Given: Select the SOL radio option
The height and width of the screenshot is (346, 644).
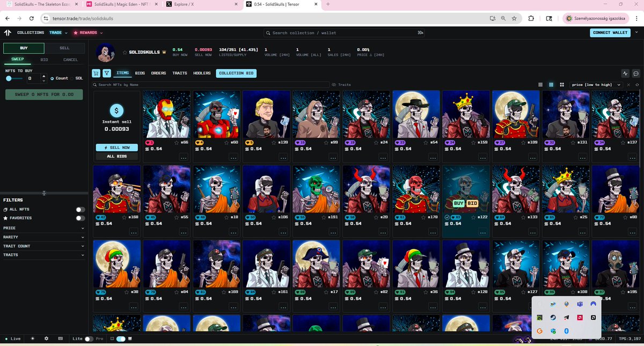Looking at the screenshot, I should (x=72, y=78).
